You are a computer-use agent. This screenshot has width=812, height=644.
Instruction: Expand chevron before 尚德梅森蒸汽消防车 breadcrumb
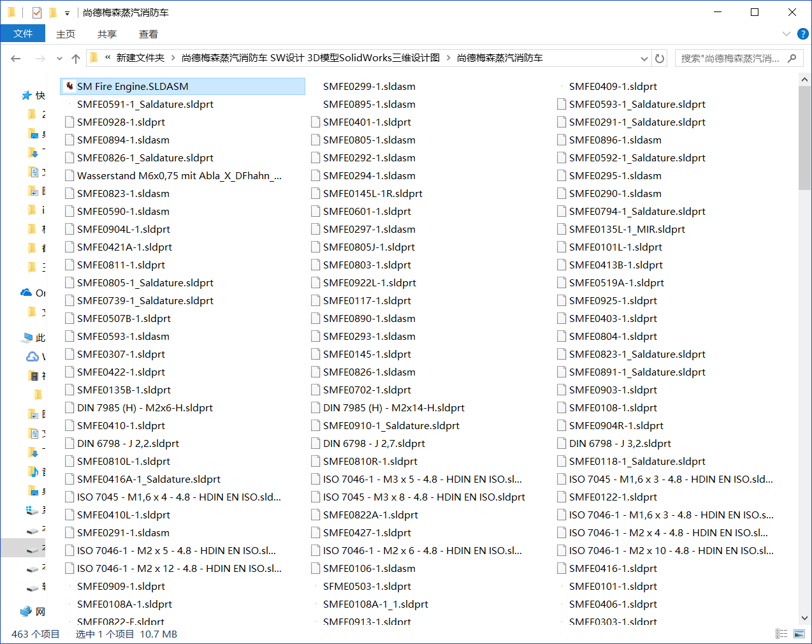[x=449, y=58]
